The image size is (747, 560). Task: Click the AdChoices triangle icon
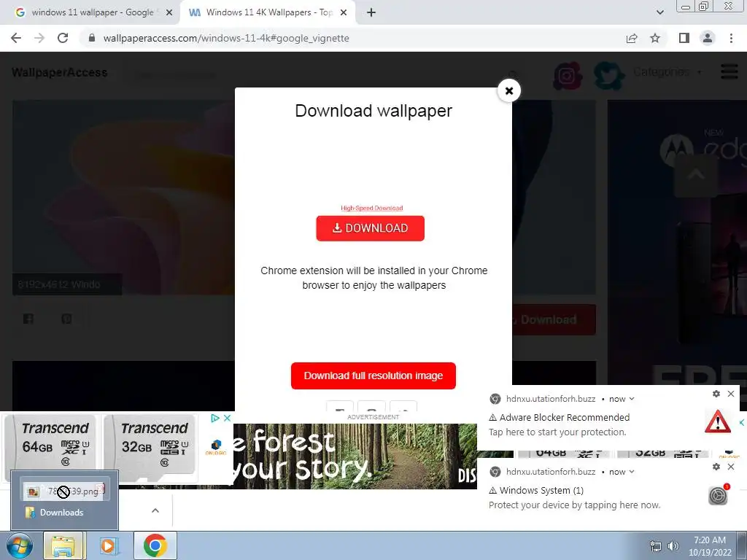click(x=215, y=418)
